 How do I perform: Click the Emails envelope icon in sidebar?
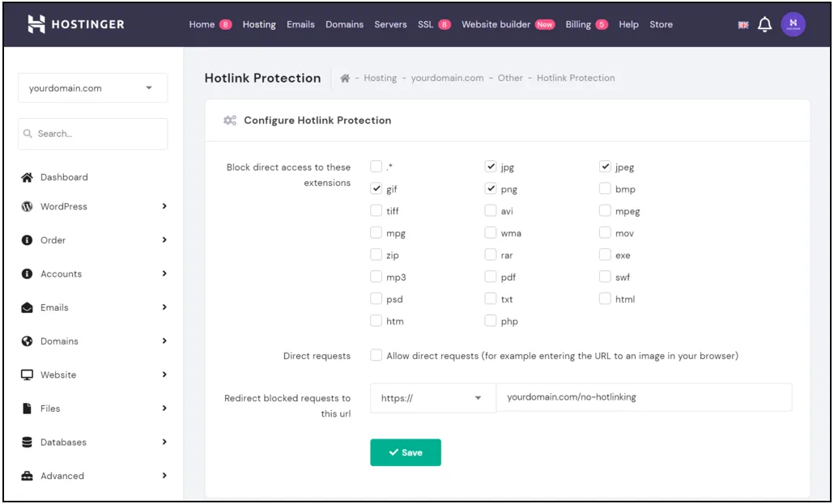[x=27, y=307]
